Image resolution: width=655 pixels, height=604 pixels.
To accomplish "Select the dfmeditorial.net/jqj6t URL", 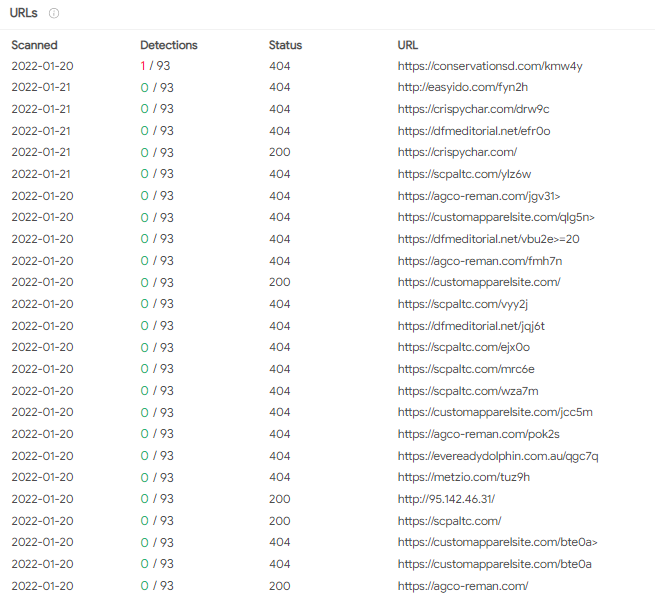I will 471,326.
